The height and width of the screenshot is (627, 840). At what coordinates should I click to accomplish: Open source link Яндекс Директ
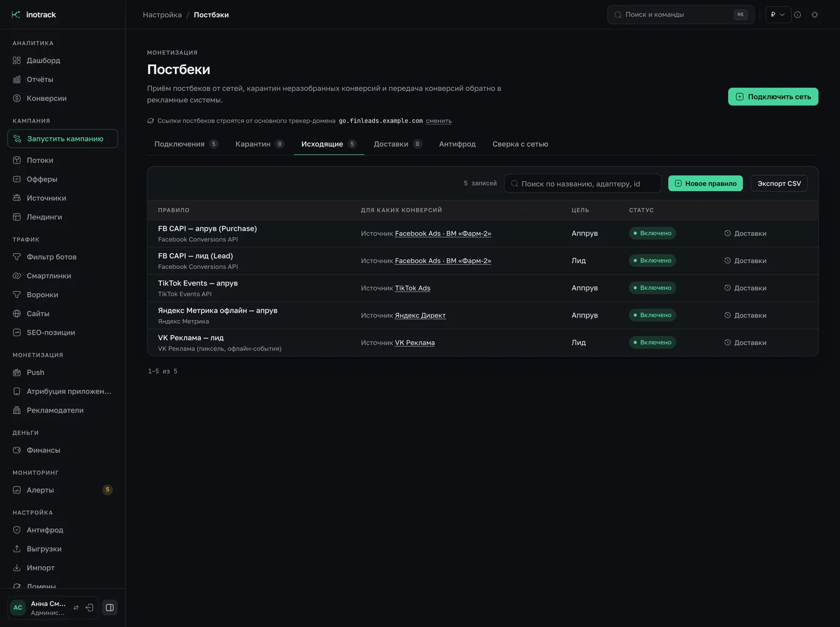[x=420, y=315]
